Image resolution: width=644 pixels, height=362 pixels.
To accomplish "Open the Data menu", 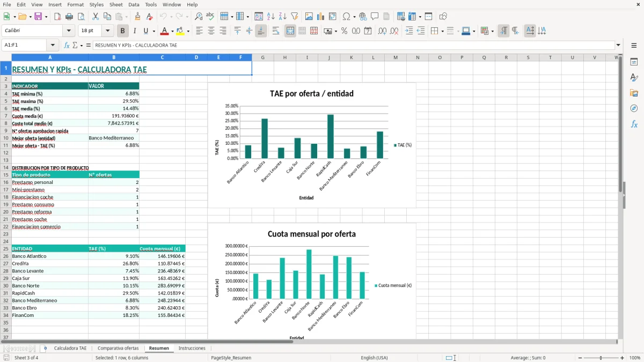I will point(134,4).
